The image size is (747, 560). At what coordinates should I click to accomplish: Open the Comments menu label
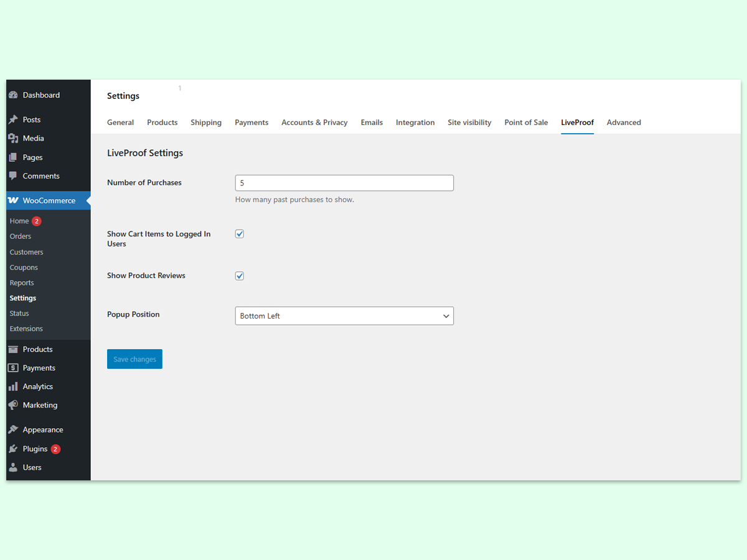point(41,176)
